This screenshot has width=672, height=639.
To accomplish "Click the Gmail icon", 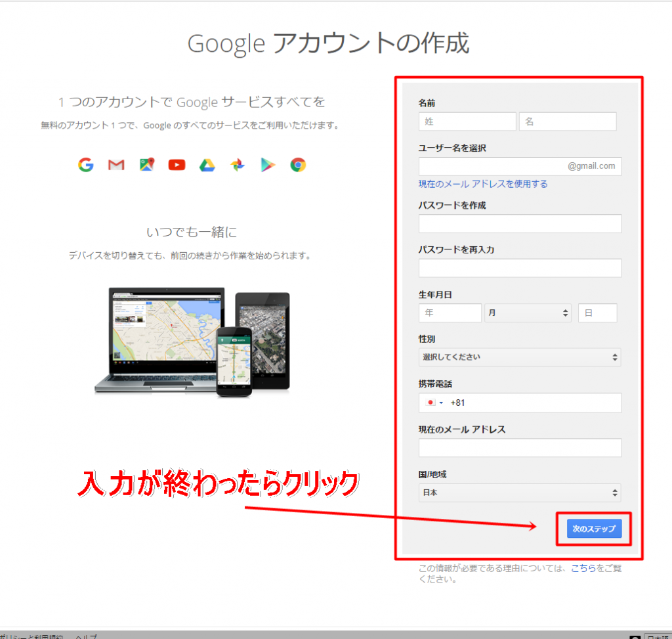I will coord(116,165).
